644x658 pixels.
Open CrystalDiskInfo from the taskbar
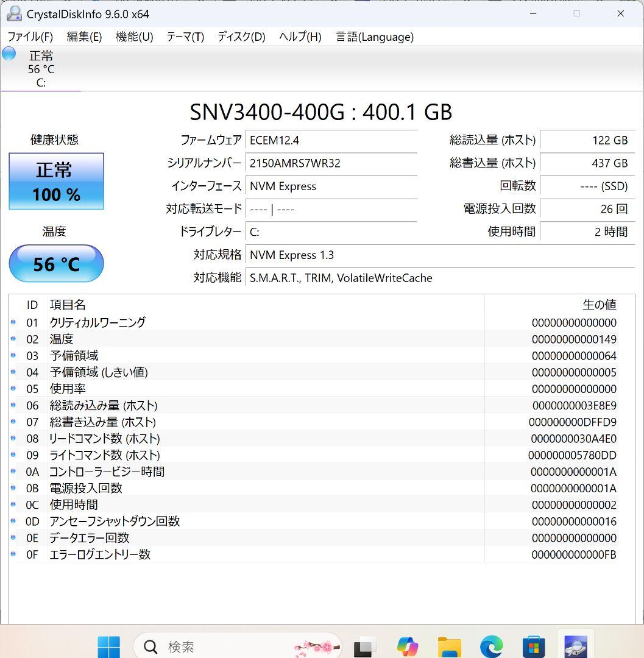coord(575,645)
